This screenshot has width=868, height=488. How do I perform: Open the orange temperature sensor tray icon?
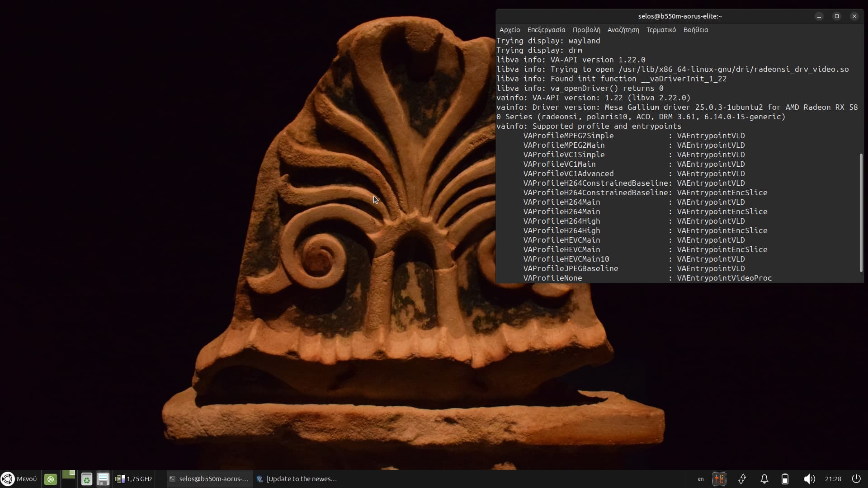719,479
